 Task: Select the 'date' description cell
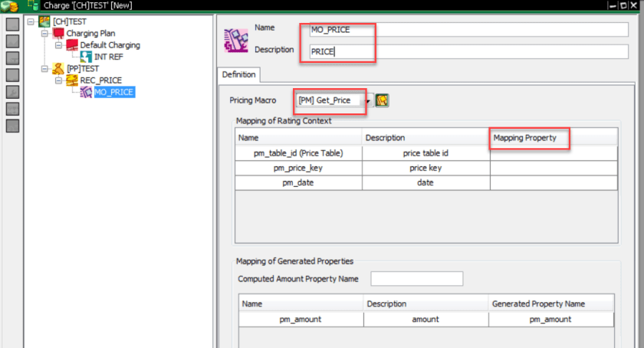point(426,183)
